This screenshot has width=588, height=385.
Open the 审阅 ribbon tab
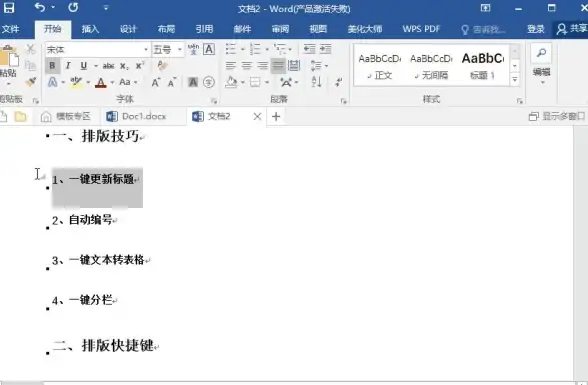(x=280, y=29)
